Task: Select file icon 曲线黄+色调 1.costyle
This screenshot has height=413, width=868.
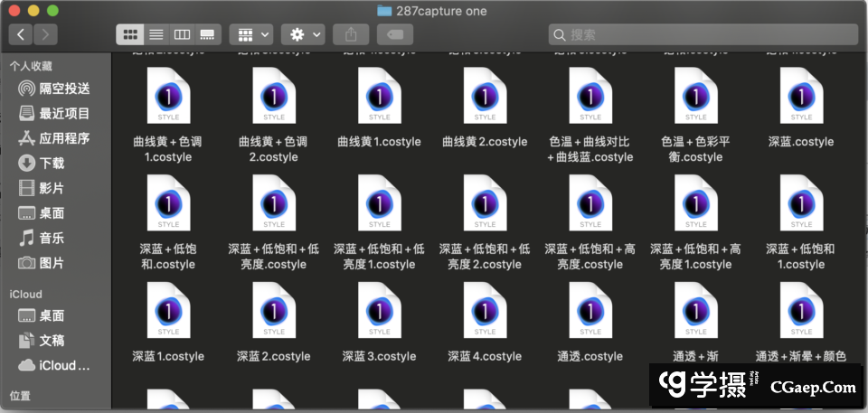Action: [168, 95]
